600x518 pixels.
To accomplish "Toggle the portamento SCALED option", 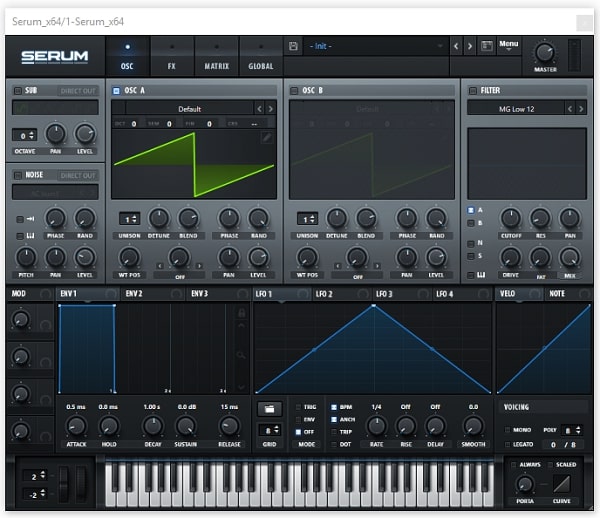I will 562,464.
